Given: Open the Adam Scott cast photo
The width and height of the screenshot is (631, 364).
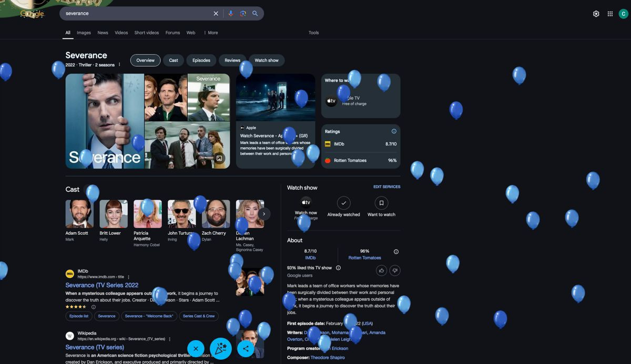Looking at the screenshot, I should [79, 214].
